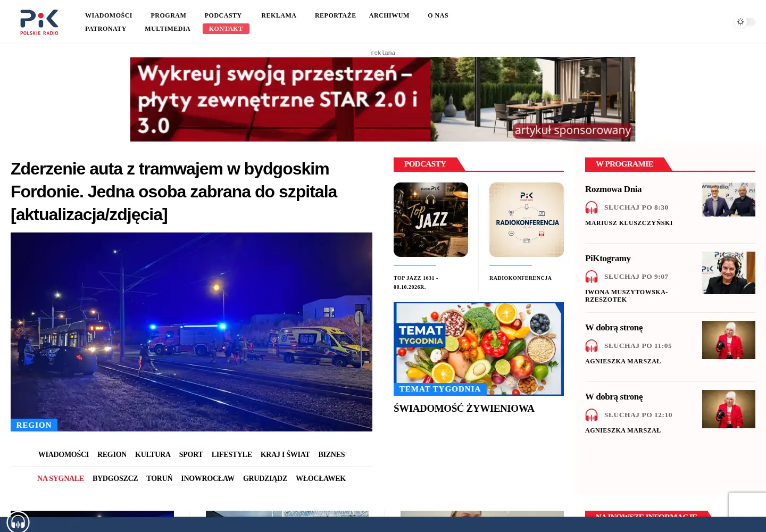
Task: Filter news by TORUŃ
Action: [x=160, y=478]
